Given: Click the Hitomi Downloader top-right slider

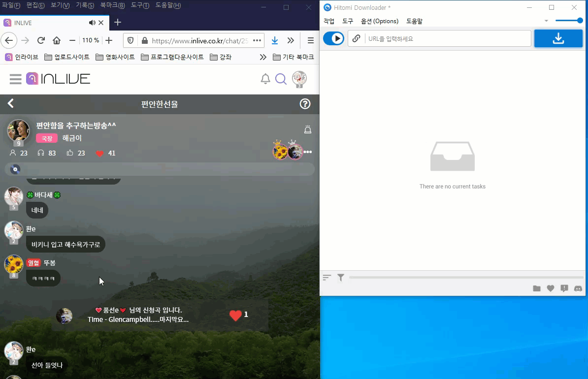Looking at the screenshot, I should click(x=569, y=21).
